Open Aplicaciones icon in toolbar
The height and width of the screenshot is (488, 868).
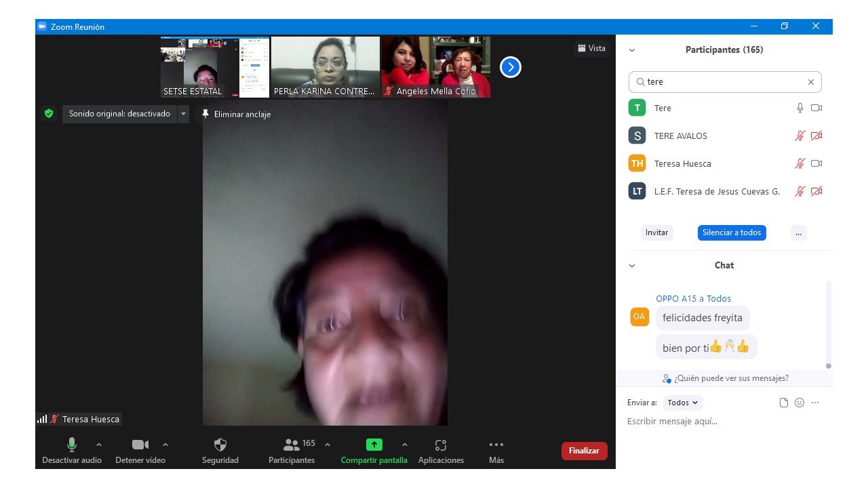click(x=441, y=445)
